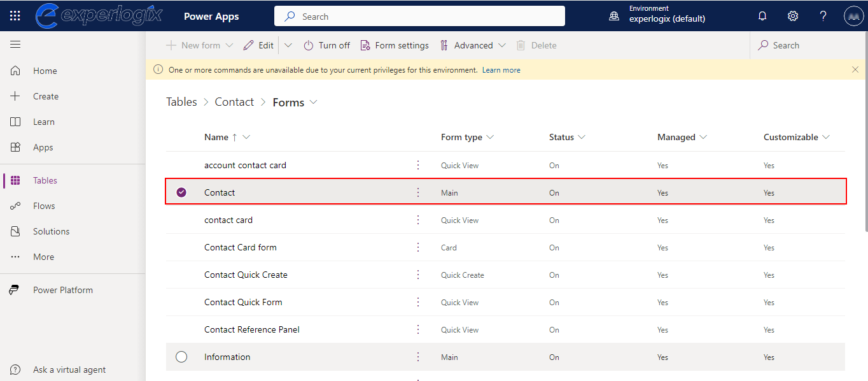
Task: Click Contact in the breadcrumb
Action: pyautogui.click(x=234, y=102)
